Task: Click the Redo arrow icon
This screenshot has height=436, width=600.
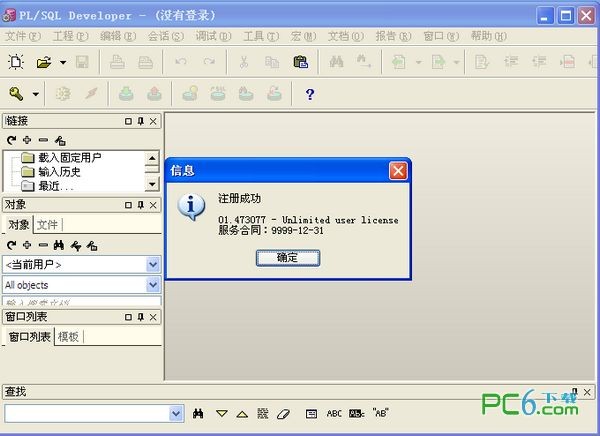Action: tap(209, 62)
